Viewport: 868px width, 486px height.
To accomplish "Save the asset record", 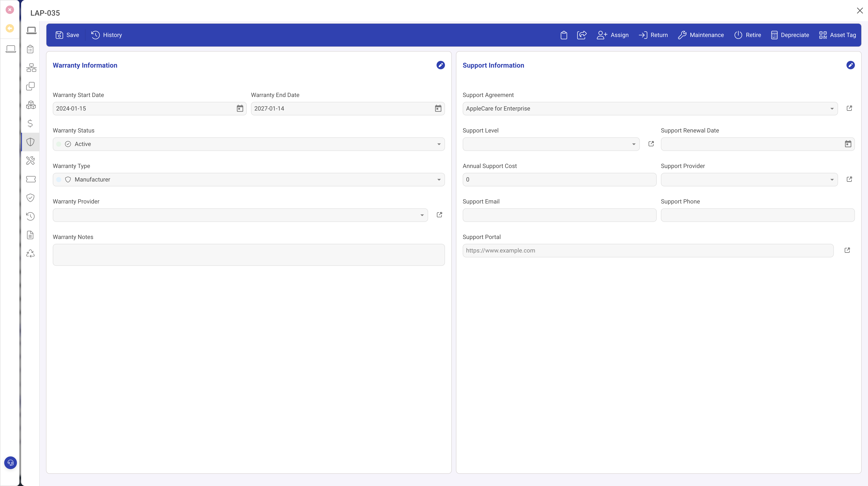I will click(67, 35).
